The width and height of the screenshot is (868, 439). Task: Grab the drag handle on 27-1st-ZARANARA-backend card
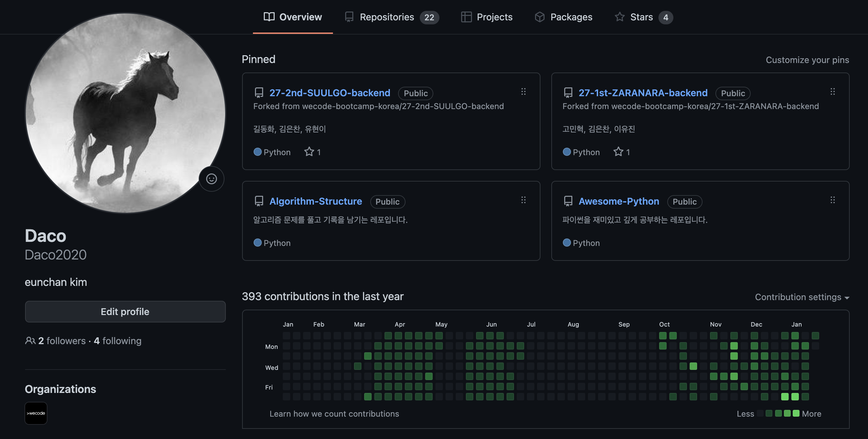coord(832,92)
